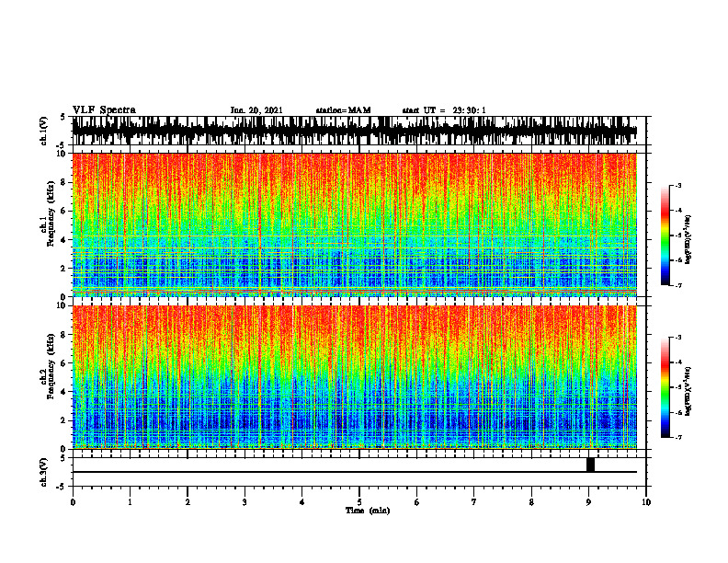Click the "-3" label on ch.2 color bar
728x563 pixels.
[678, 338]
